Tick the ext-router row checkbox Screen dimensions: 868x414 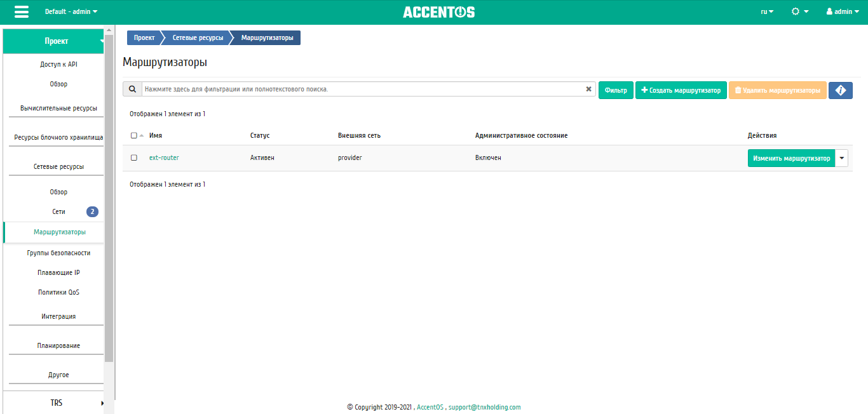pos(133,157)
